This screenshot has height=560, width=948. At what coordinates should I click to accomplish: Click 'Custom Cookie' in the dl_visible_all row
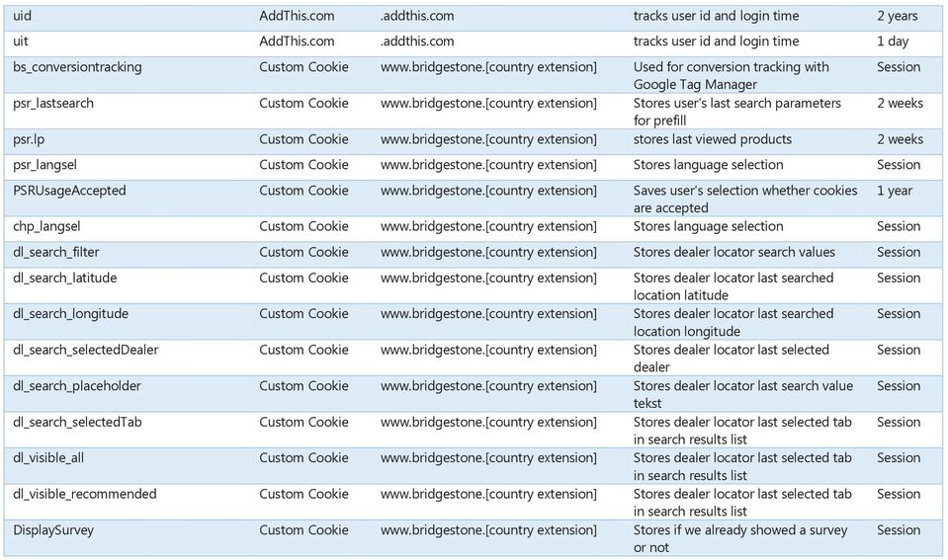point(303,458)
